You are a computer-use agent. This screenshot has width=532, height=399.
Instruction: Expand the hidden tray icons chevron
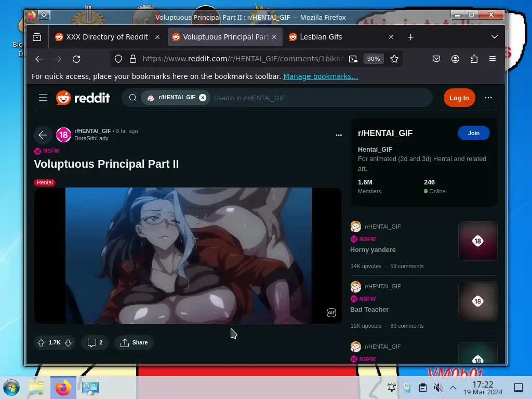point(453,387)
